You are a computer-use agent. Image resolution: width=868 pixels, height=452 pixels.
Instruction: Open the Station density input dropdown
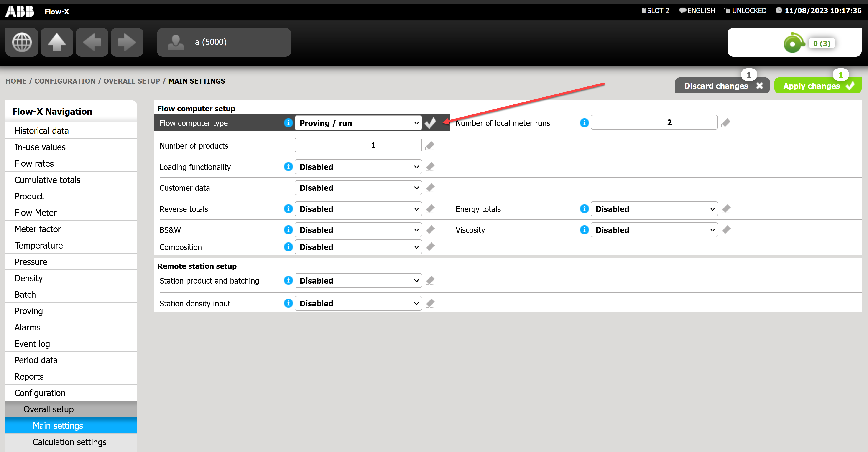358,303
